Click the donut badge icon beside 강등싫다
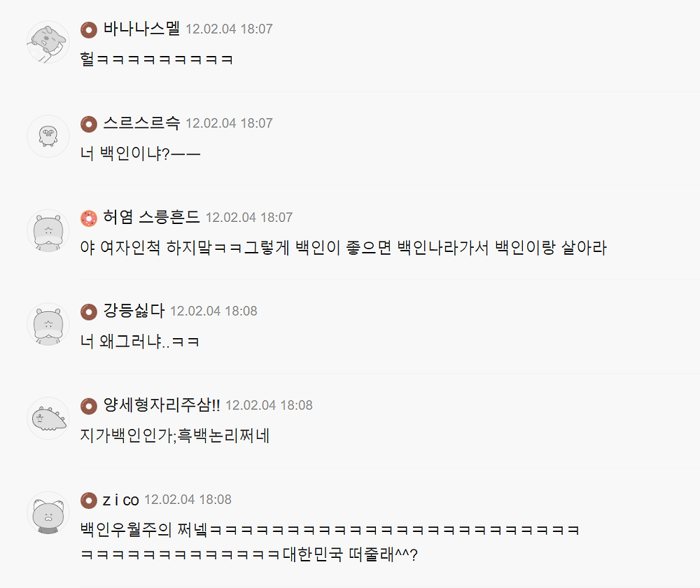The width and height of the screenshot is (700, 588). pyautogui.click(x=89, y=312)
